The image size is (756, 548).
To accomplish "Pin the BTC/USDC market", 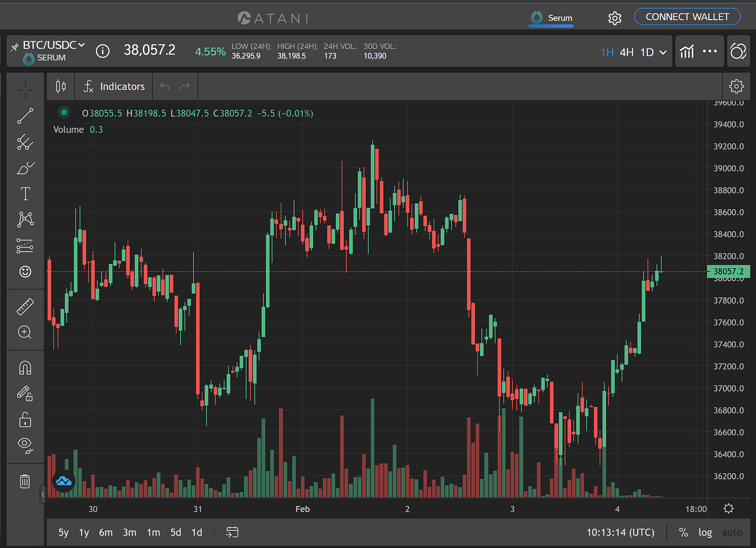I will [x=15, y=47].
